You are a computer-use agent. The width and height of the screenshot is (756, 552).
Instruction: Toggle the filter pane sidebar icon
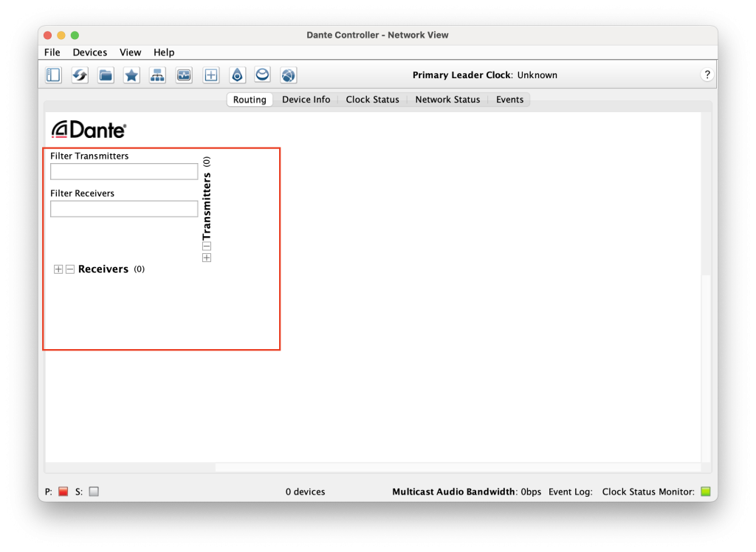tap(53, 75)
